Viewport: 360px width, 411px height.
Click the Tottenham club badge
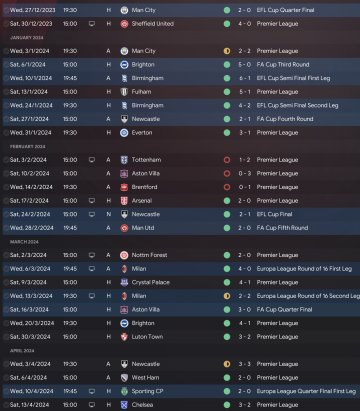point(124,160)
